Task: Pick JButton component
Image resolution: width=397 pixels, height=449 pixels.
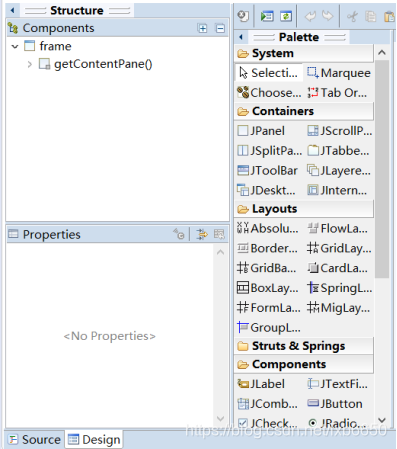Action: 335,404
